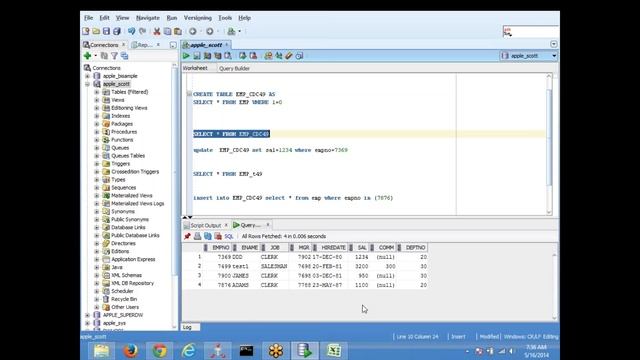Switch to the Query Builder tab
This screenshot has height=360, width=640.
(234, 69)
